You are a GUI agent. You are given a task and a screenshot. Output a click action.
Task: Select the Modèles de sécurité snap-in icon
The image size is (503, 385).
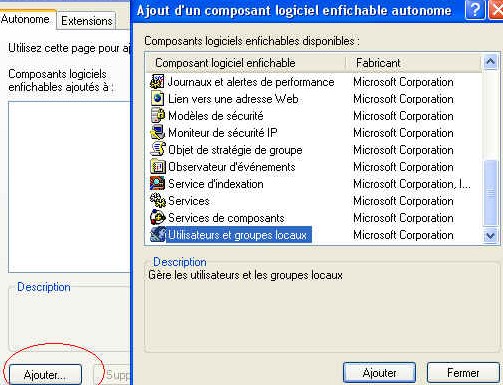point(157,116)
